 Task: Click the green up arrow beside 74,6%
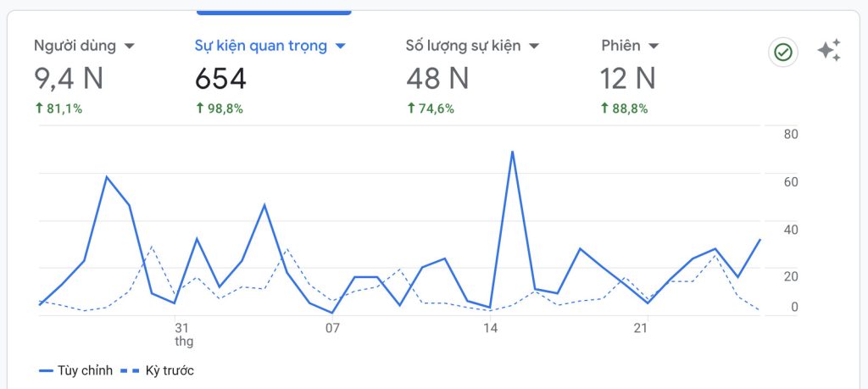pos(410,108)
